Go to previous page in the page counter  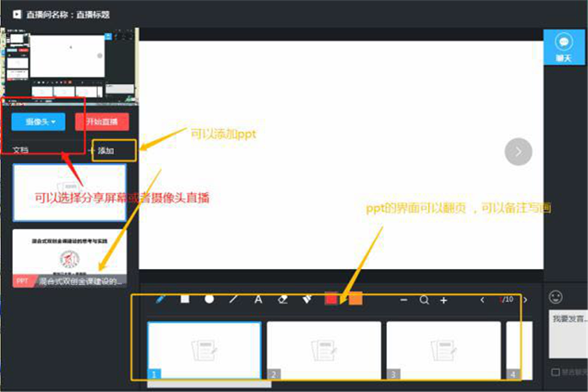pyautogui.click(x=482, y=300)
